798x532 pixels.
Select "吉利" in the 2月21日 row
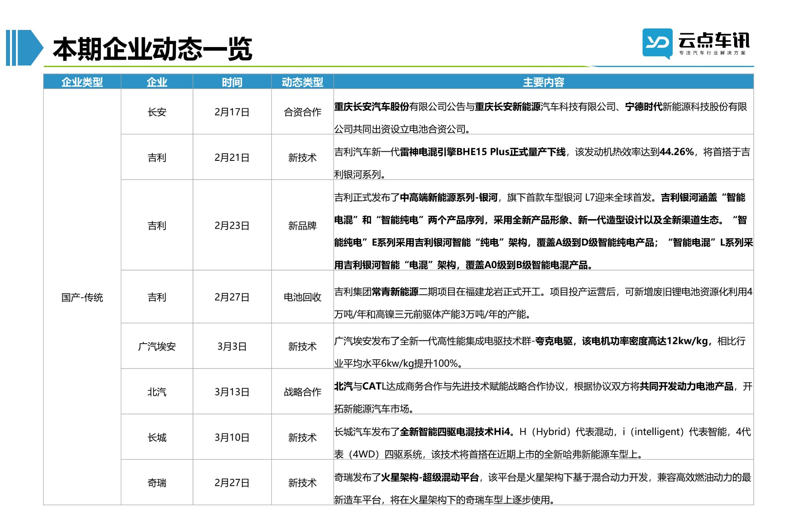[157, 158]
